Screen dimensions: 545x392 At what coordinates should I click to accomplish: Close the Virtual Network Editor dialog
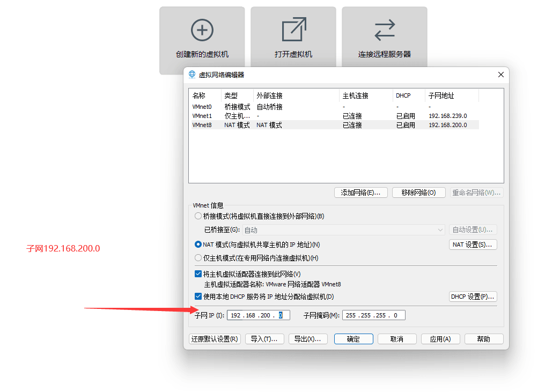(500, 75)
